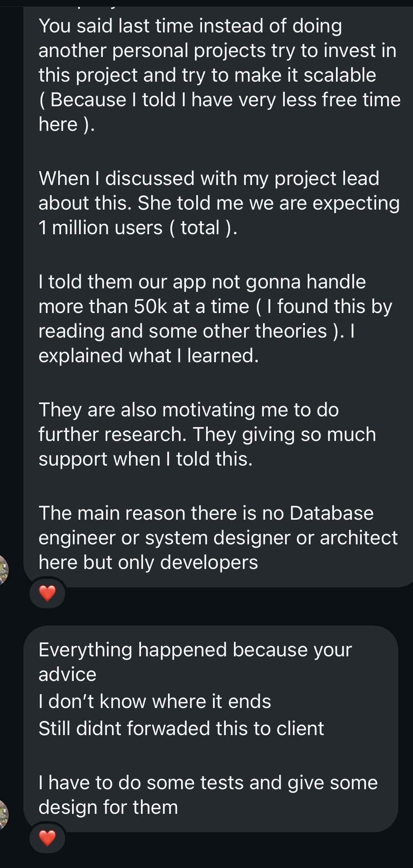Open sender avatar beside the developers message
The height and width of the screenshot is (868, 413).
pos(3,569)
